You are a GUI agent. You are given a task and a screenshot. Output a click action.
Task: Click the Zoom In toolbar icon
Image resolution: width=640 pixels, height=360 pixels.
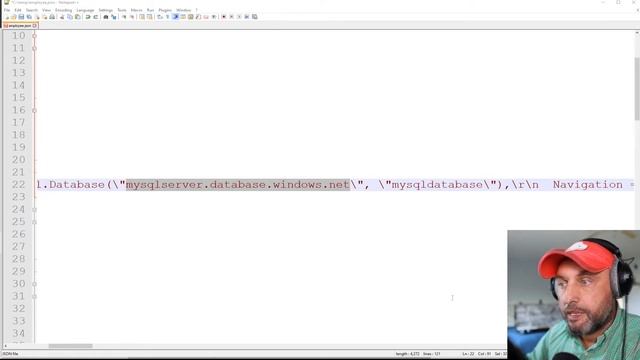point(124,17)
